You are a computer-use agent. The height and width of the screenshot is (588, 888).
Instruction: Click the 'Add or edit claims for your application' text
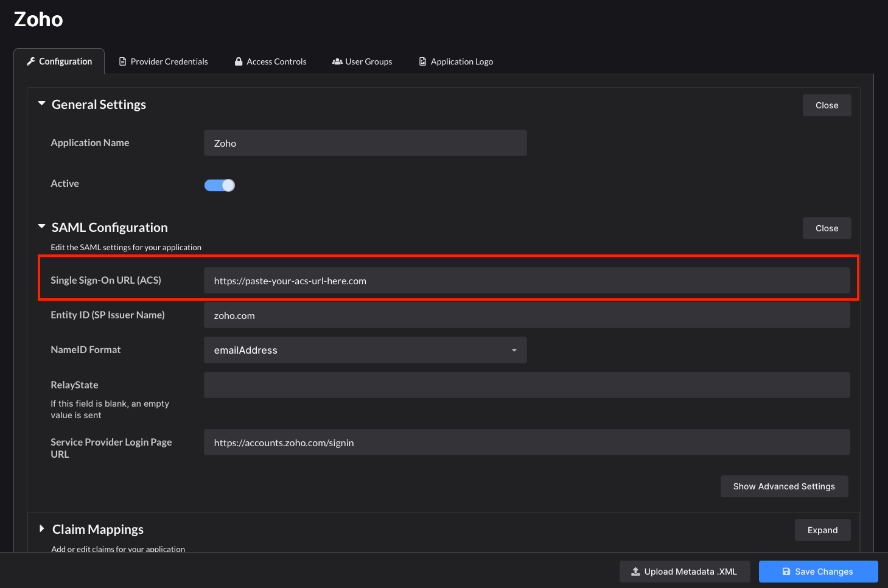pos(118,549)
